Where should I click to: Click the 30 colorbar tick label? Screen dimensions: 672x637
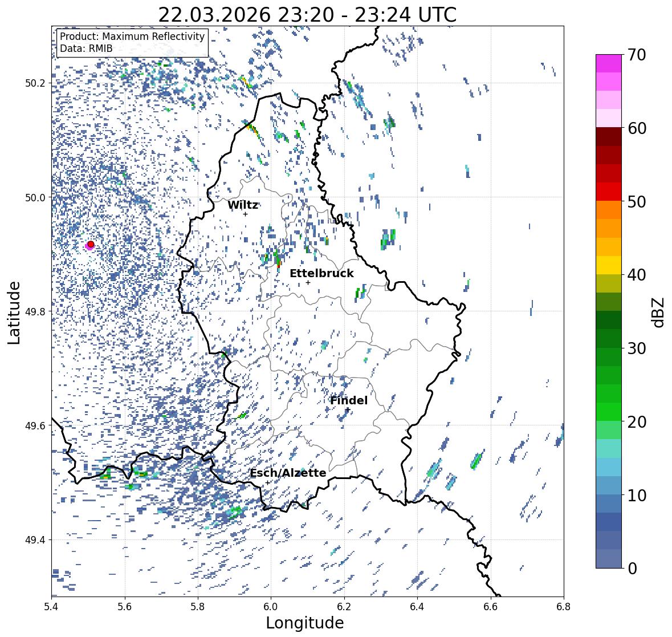[x=637, y=348]
